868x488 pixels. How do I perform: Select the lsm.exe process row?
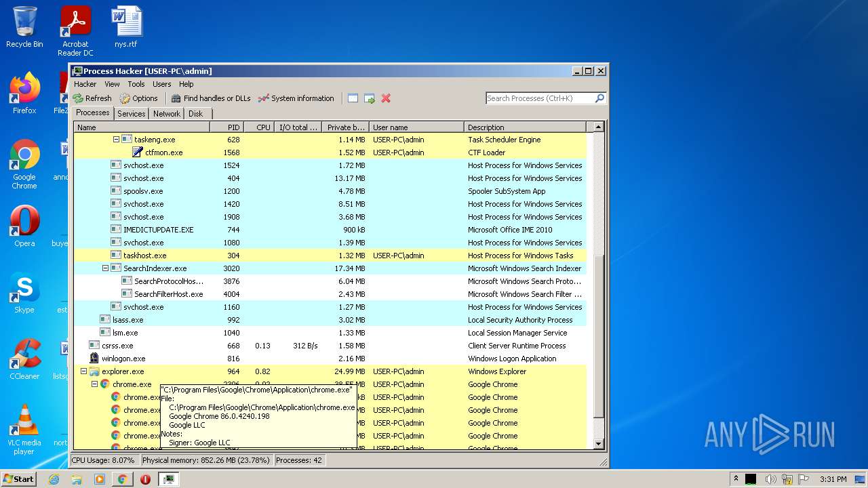click(330, 333)
